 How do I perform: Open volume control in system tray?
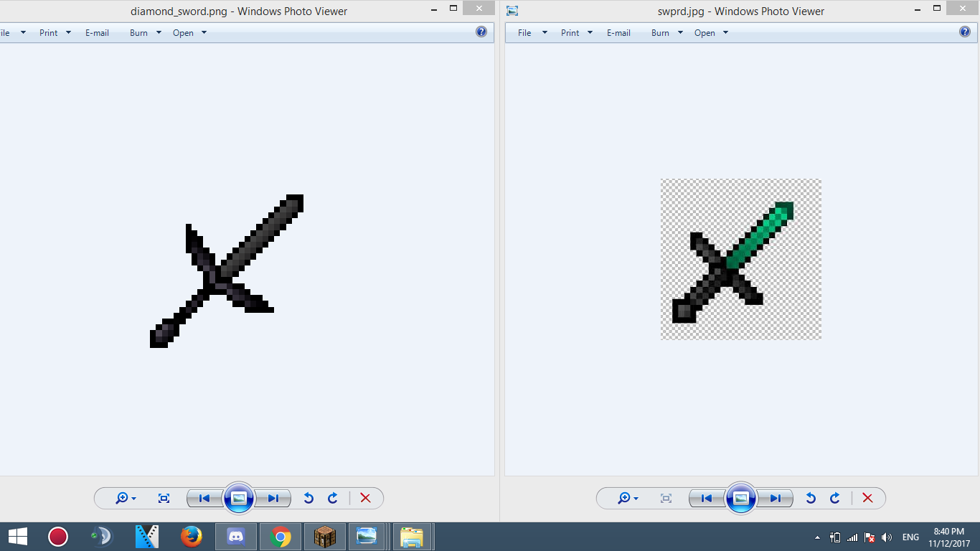[x=887, y=537]
